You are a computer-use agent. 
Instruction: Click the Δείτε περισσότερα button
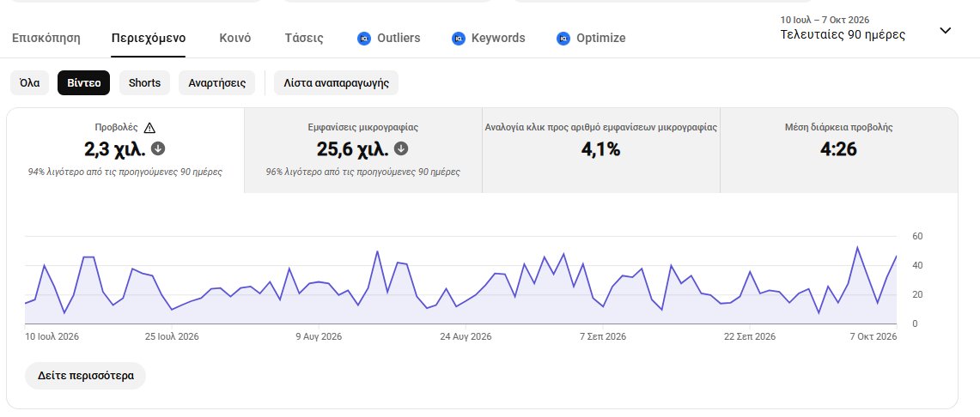click(86, 376)
